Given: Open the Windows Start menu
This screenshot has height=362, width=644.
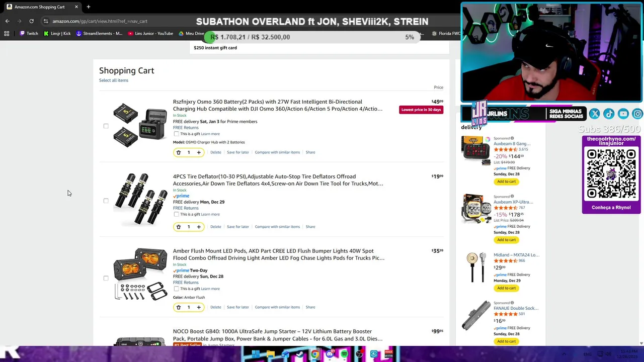Looking at the screenshot, I should [x=256, y=354].
